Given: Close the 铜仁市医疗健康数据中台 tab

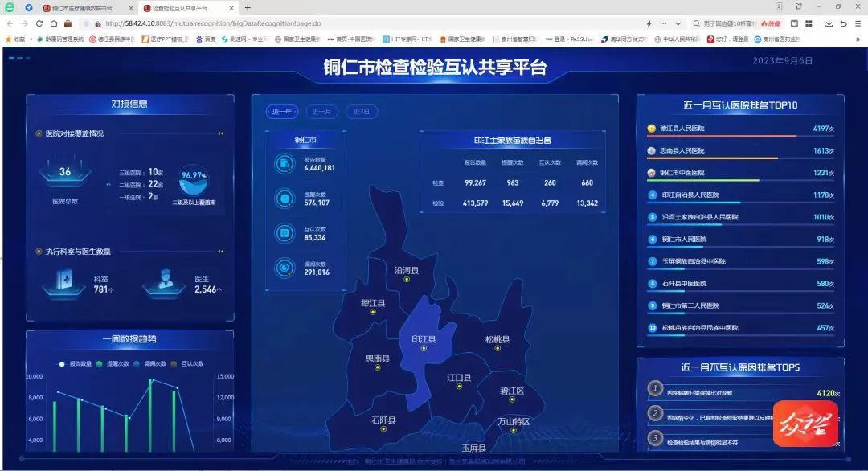Looking at the screenshot, I should pyautogui.click(x=131, y=8).
